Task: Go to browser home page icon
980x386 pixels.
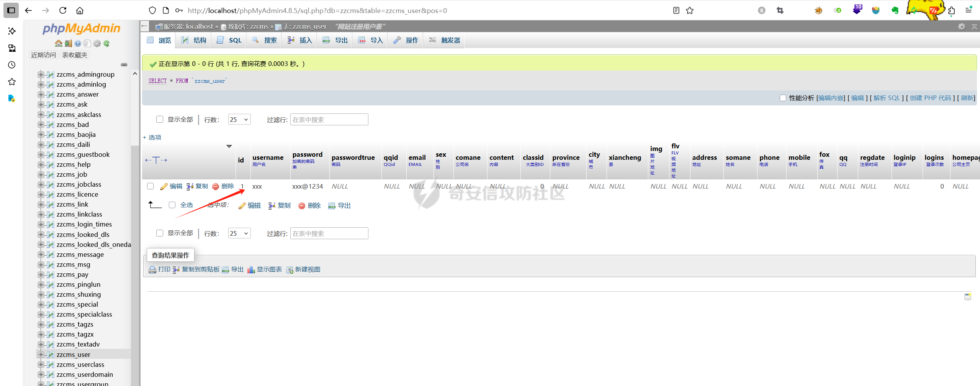Action: tap(80, 10)
